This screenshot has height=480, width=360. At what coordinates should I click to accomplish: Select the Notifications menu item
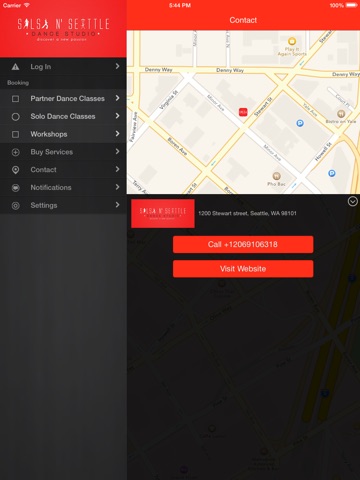pyautogui.click(x=63, y=188)
